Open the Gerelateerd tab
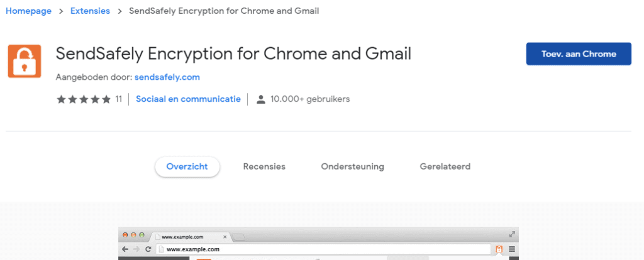This screenshot has height=260, width=644. pos(445,167)
